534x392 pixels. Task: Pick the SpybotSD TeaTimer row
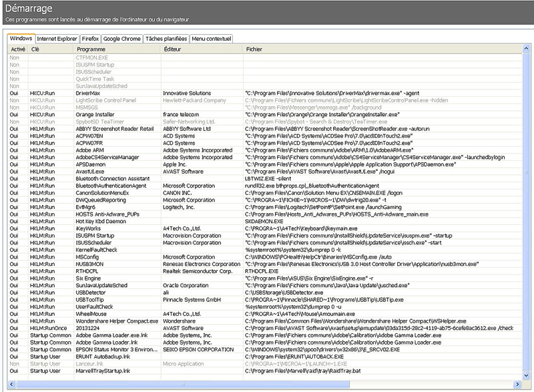(x=265, y=122)
